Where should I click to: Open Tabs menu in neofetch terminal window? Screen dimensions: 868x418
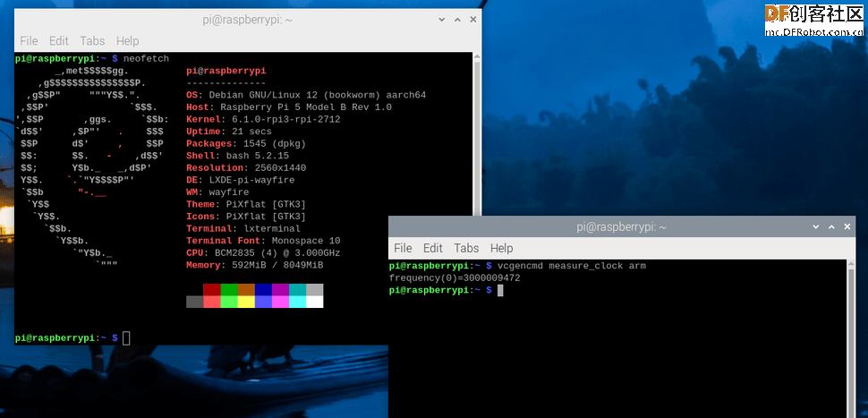pyautogui.click(x=92, y=40)
